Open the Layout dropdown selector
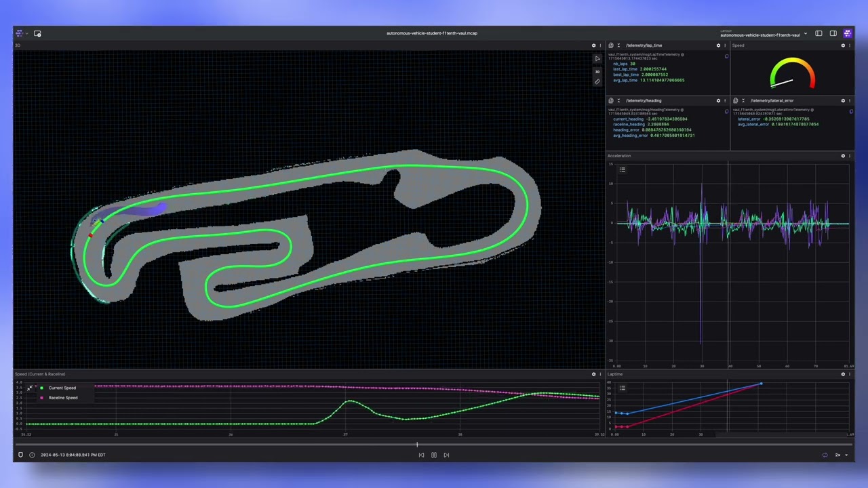 (x=764, y=33)
